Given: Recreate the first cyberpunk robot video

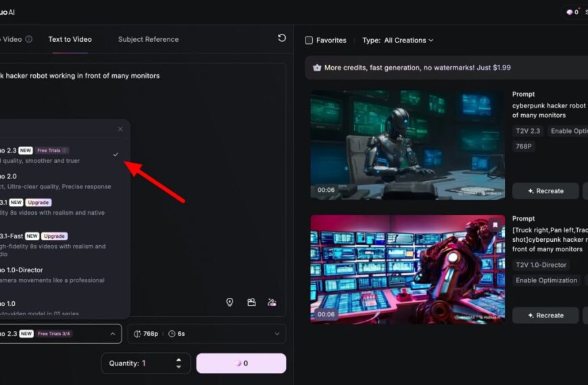Looking at the screenshot, I should [x=545, y=191].
